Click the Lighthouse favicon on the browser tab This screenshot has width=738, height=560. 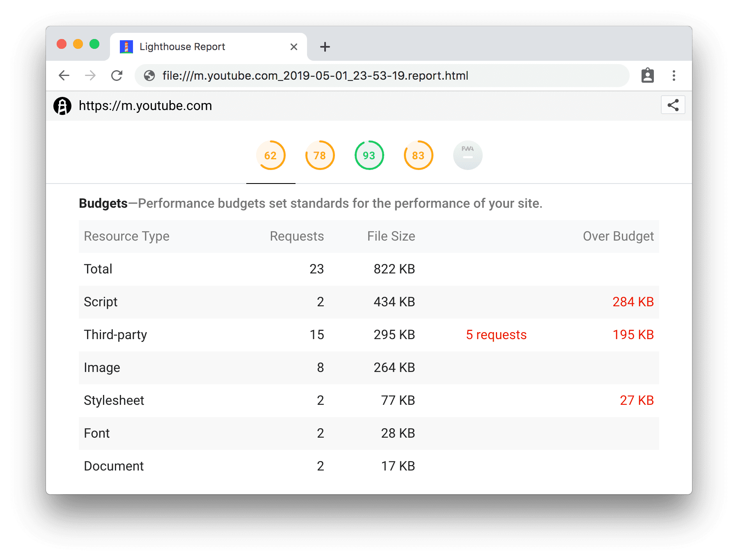126,46
